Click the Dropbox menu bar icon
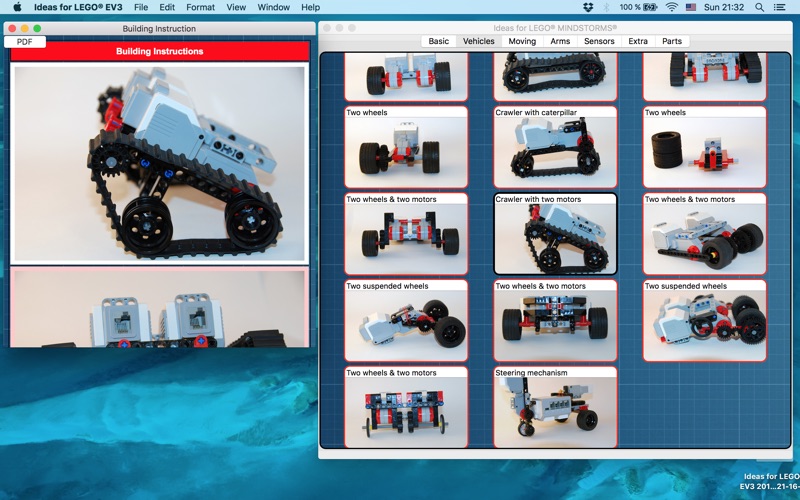800x500 pixels. click(588, 7)
